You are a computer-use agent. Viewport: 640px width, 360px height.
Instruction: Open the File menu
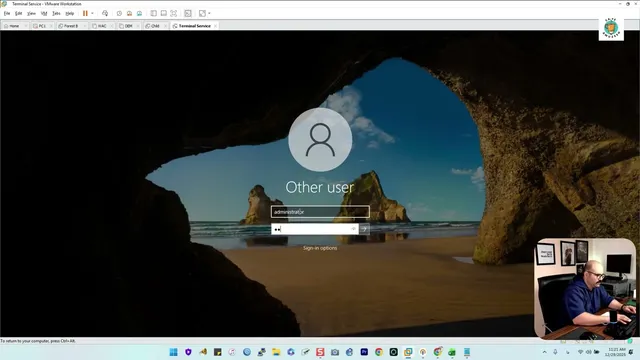(x=7, y=13)
